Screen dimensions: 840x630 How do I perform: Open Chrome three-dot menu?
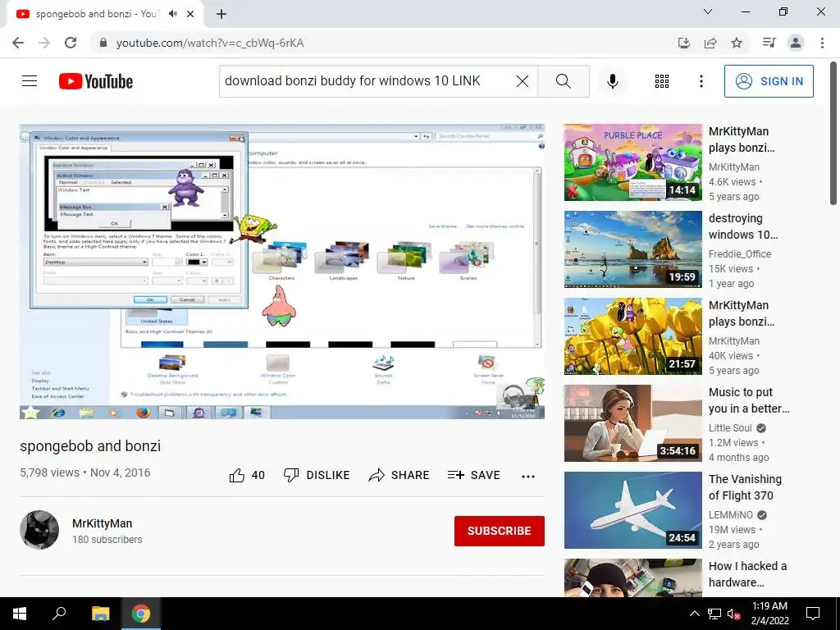822,43
